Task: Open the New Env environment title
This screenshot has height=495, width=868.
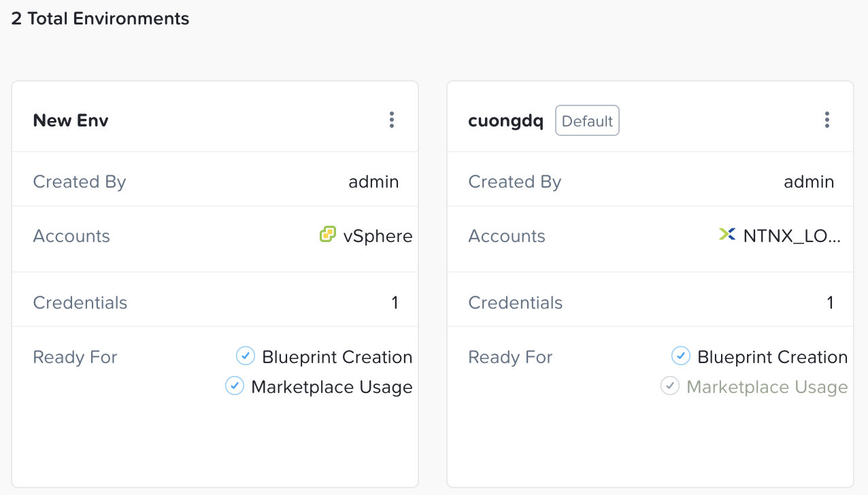Action: point(71,121)
